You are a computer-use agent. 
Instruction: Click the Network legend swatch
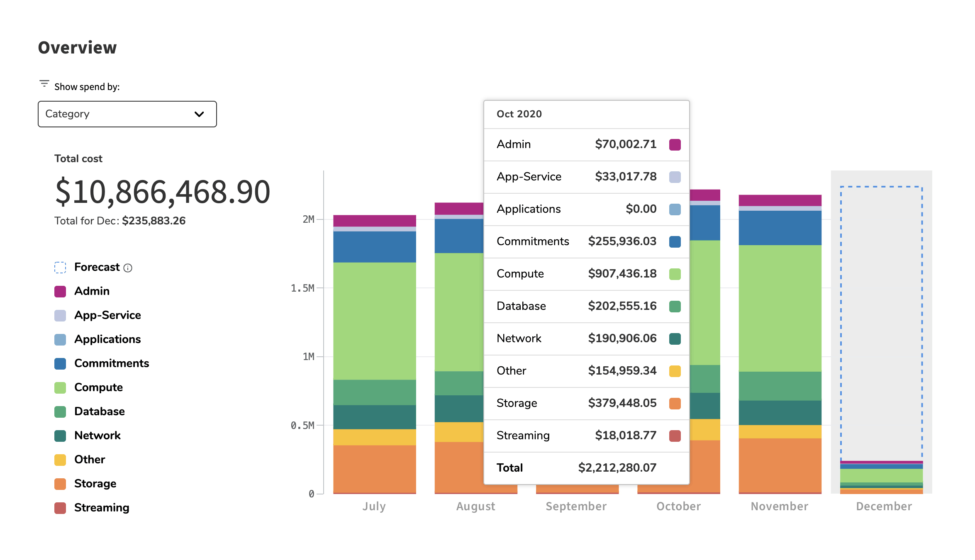coord(60,436)
